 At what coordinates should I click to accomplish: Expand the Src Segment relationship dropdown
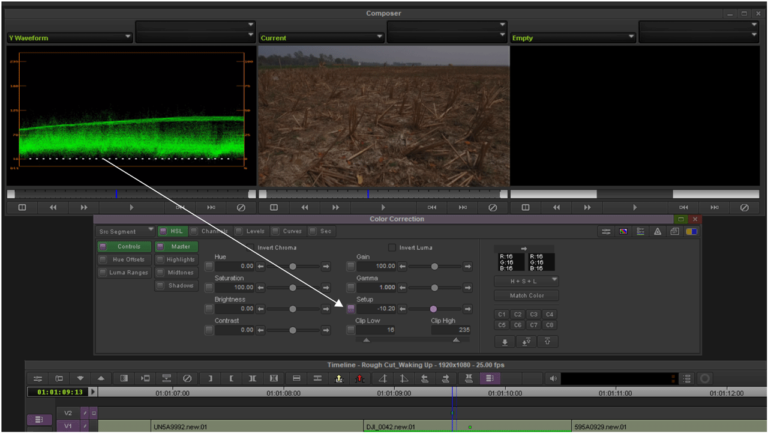[126, 231]
